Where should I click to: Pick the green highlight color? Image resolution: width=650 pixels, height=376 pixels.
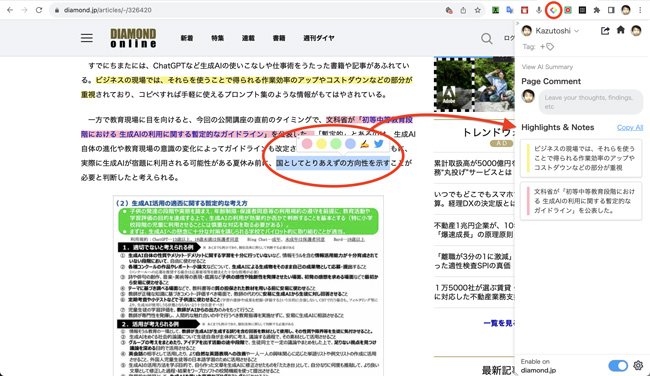tap(336, 144)
